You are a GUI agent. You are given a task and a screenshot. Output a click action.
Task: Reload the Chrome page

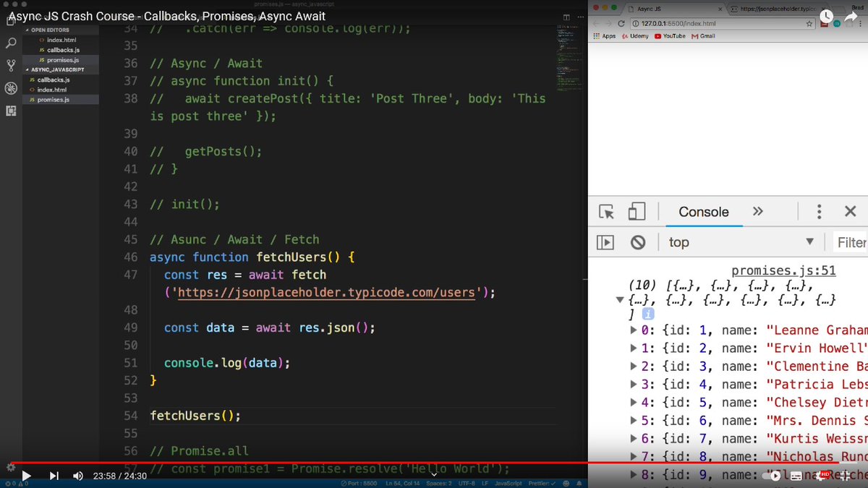[x=622, y=24]
